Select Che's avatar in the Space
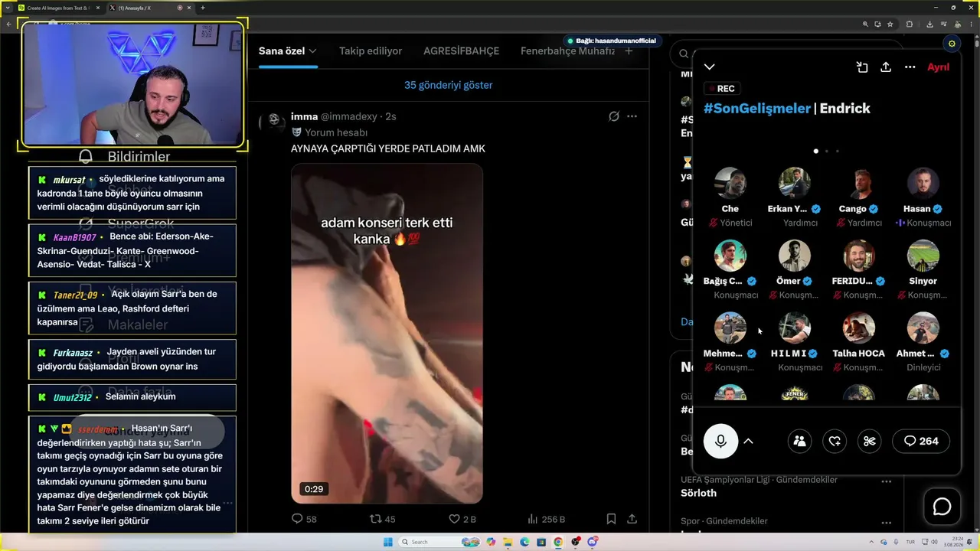Viewport: 980px width, 551px height. (730, 184)
